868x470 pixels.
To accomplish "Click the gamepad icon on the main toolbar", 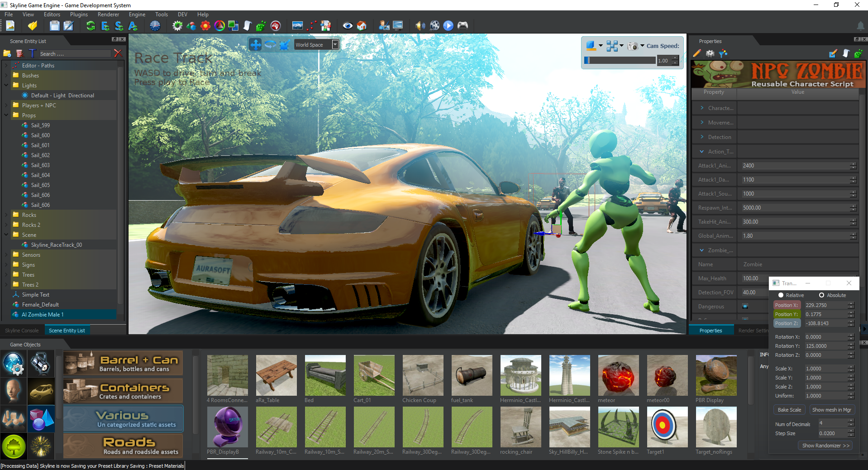I will [463, 26].
